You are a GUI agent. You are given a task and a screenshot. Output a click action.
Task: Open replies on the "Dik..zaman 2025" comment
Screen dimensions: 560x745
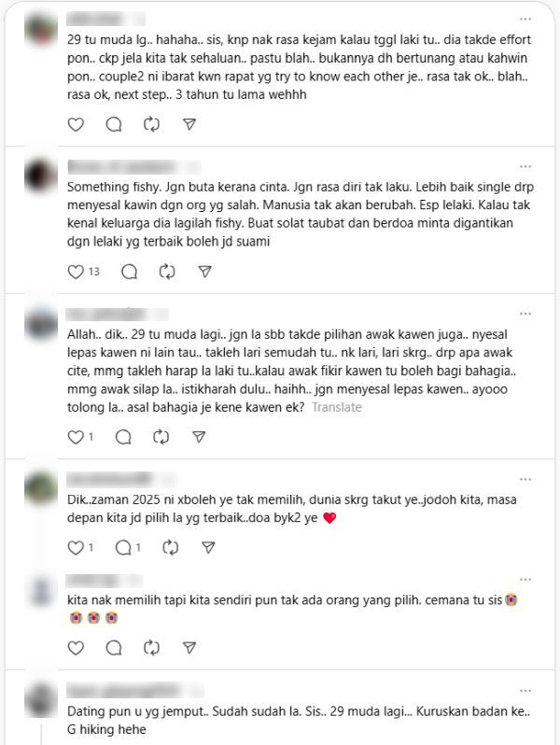tap(128, 548)
